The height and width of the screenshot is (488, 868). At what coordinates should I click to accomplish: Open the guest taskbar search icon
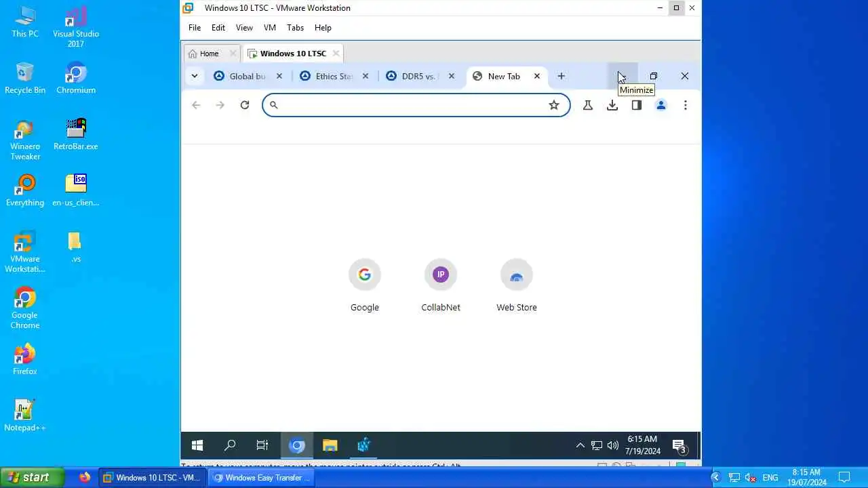pos(230,445)
